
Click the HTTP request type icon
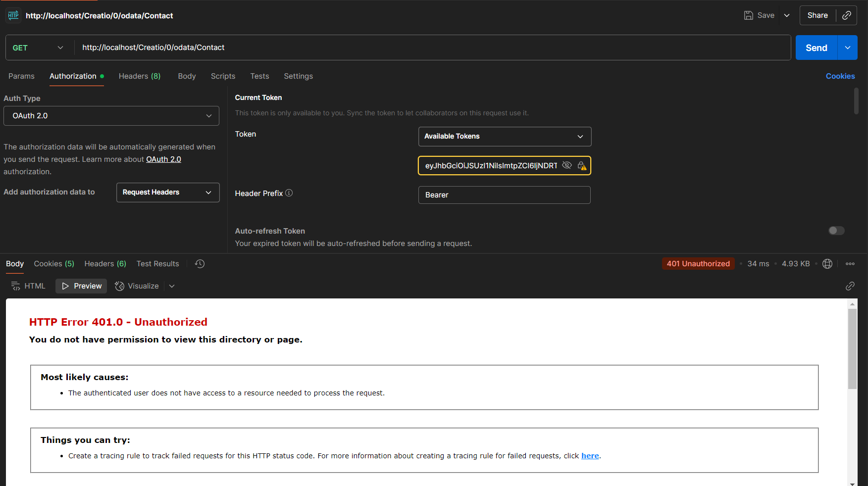(x=13, y=15)
